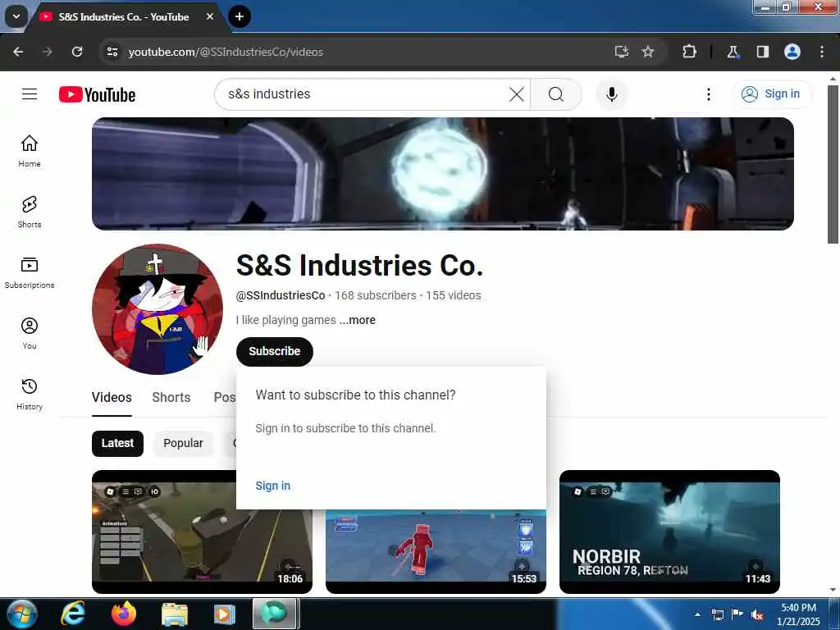Expand the tab search dropdown arrow
The width and height of the screenshot is (840, 630).
click(16, 16)
